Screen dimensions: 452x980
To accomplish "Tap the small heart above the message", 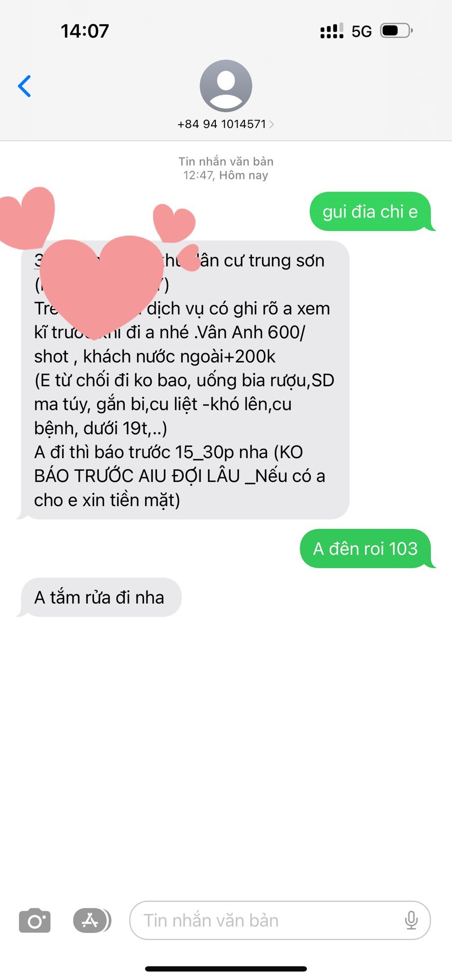I will point(174,223).
